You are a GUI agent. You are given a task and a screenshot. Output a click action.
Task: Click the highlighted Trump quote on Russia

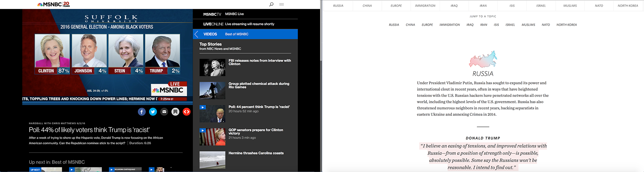tap(483, 157)
